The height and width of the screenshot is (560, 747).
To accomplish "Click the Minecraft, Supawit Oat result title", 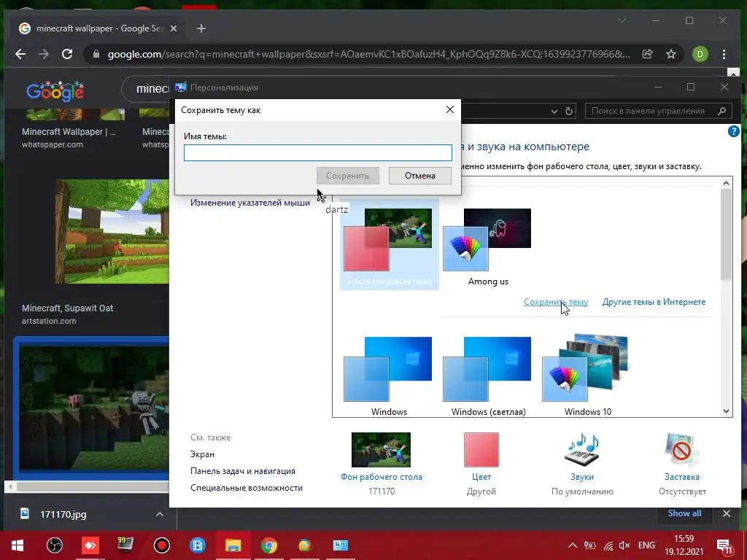I will click(68, 308).
